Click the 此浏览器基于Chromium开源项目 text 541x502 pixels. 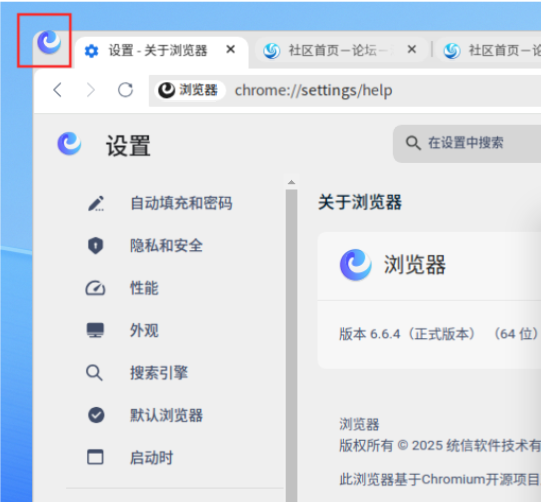point(440,479)
